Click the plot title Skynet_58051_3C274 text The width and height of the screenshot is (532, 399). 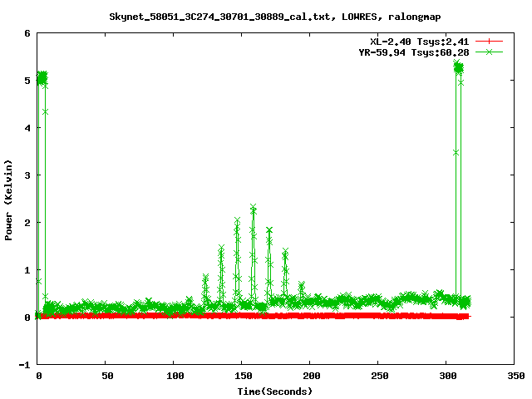click(275, 17)
